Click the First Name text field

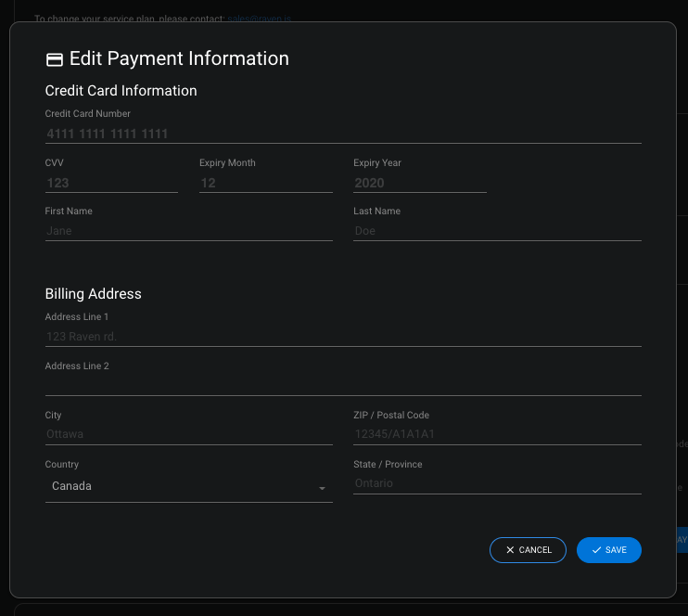188,231
